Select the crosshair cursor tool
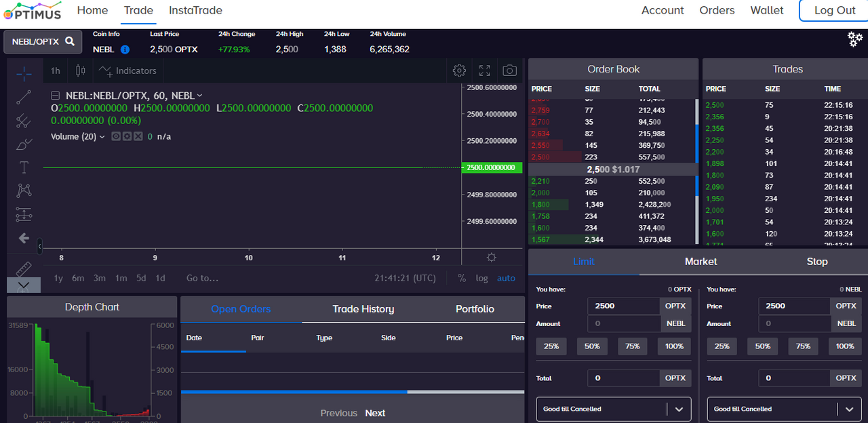Viewport: 868px width, 423px height. (24, 73)
